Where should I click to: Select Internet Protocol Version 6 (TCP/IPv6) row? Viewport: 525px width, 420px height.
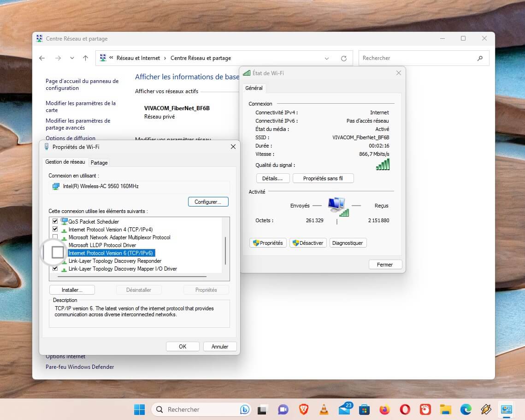click(111, 253)
